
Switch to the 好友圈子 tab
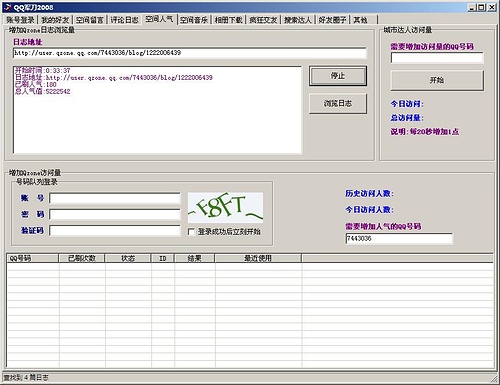point(332,20)
